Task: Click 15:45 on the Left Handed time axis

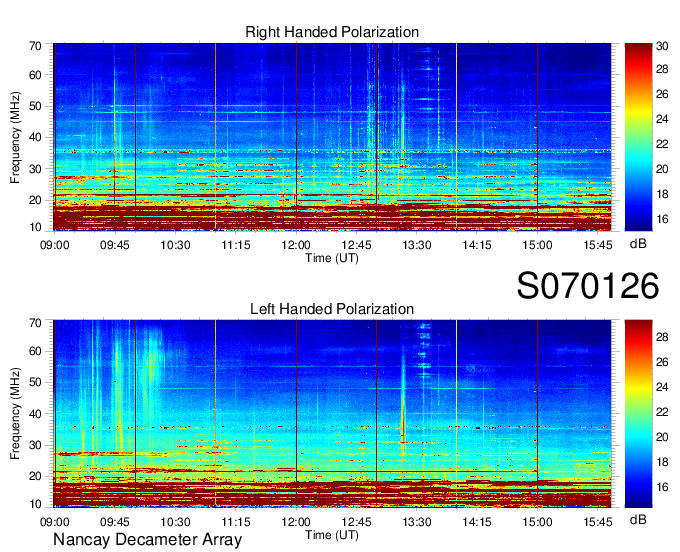Action: tap(598, 522)
